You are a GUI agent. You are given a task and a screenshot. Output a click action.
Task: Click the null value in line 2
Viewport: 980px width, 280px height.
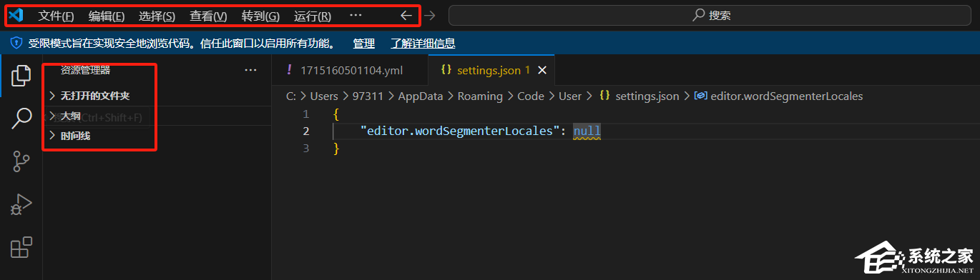pyautogui.click(x=587, y=131)
